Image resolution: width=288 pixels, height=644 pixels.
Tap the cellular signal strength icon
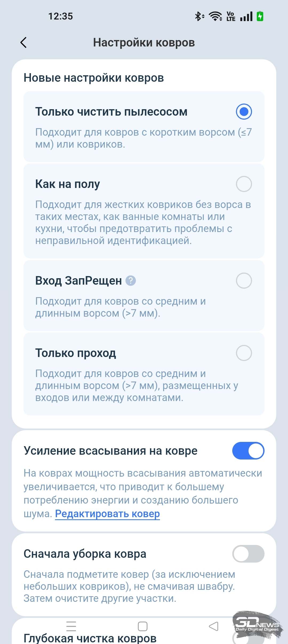[246, 16]
